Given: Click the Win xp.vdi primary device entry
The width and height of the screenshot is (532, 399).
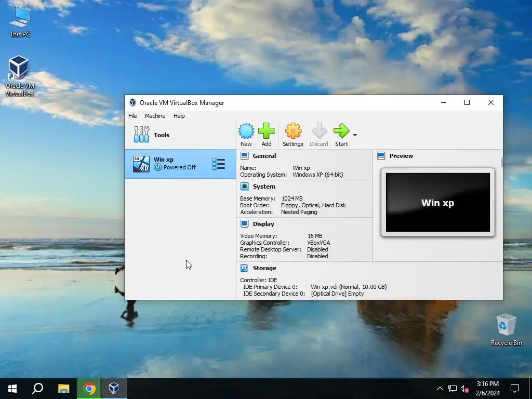Looking at the screenshot, I should (x=349, y=287).
